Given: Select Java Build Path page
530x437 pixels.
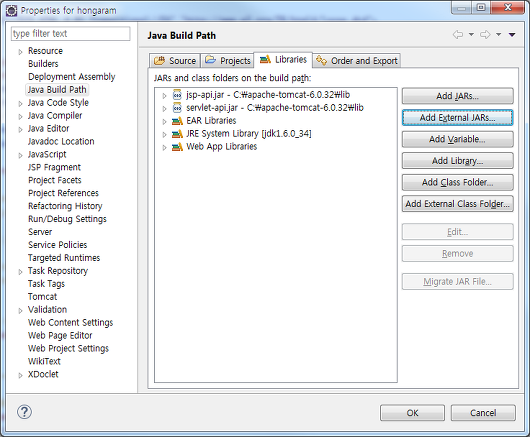Looking at the screenshot, I should point(57,90).
